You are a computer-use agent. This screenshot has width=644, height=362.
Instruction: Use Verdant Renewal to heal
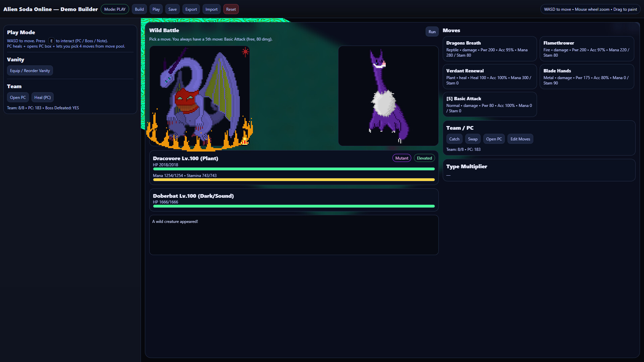489,76
